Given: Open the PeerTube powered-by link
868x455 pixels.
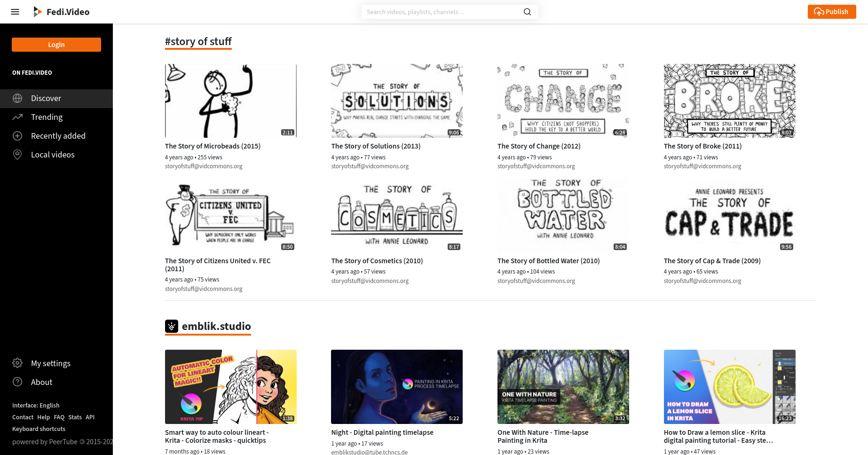Looking at the screenshot, I should 63,442.
